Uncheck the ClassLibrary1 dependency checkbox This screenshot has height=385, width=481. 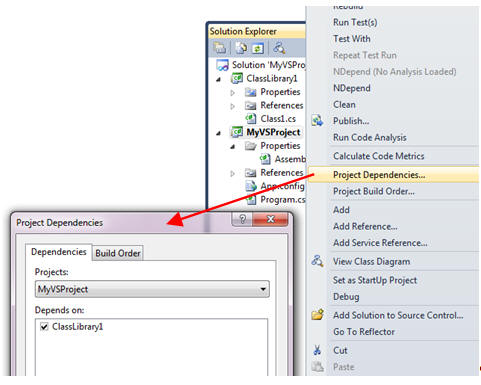[x=44, y=326]
